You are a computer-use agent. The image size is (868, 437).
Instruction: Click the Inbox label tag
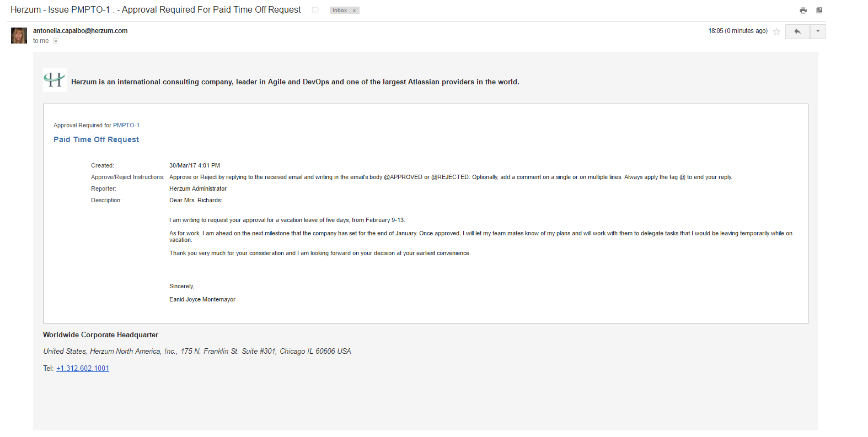[340, 10]
